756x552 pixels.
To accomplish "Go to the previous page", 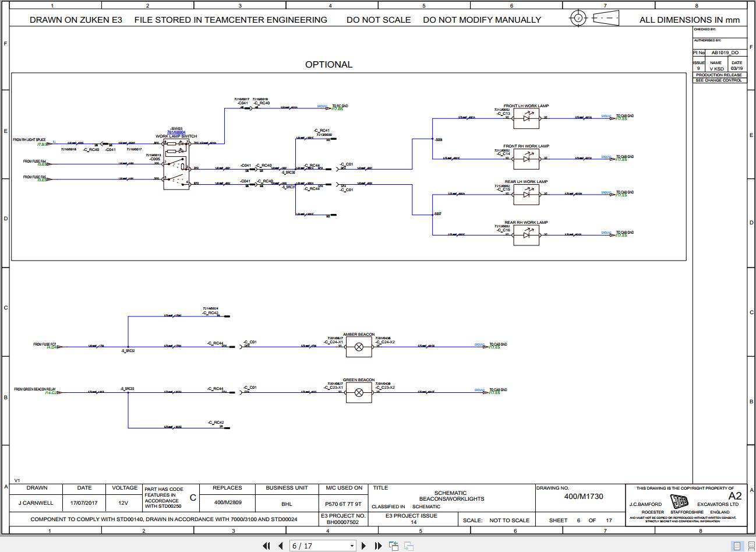I will pos(281,546).
